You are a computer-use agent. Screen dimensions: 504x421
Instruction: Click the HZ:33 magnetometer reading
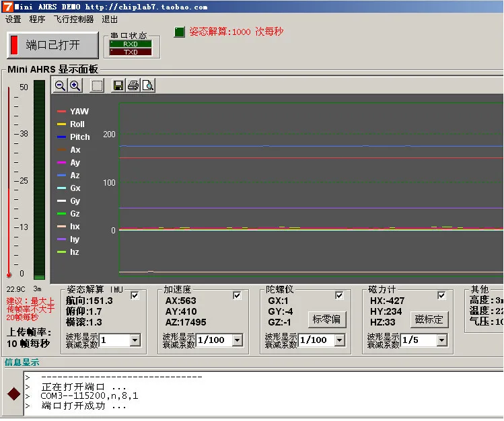click(383, 322)
